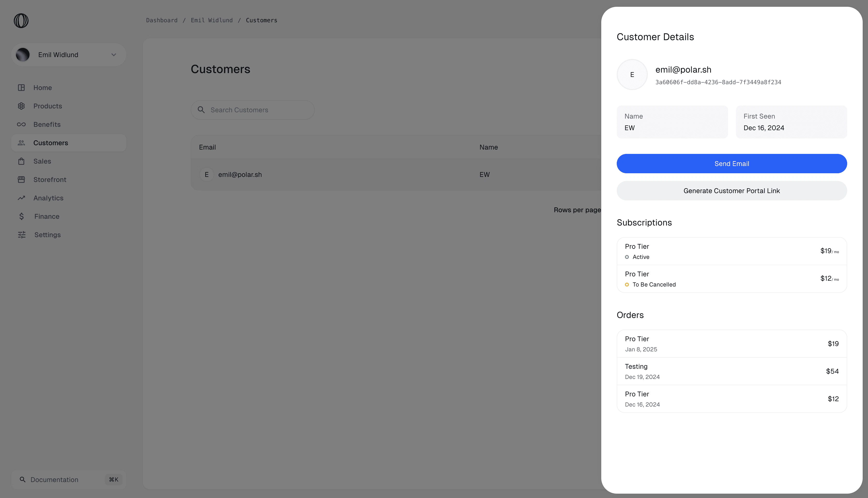This screenshot has width=868, height=498.
Task: Click the Benefits infinity icon
Action: (x=21, y=124)
